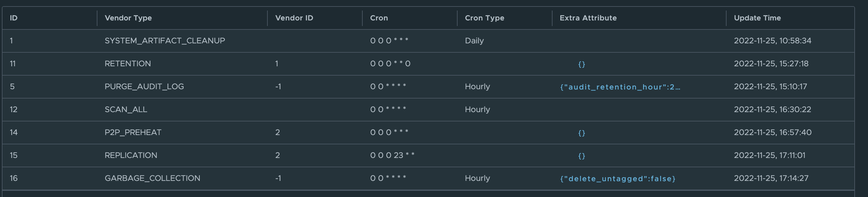Click the Extra Attribute column header
Screen dimensions: 868x197
pyautogui.click(x=588, y=18)
